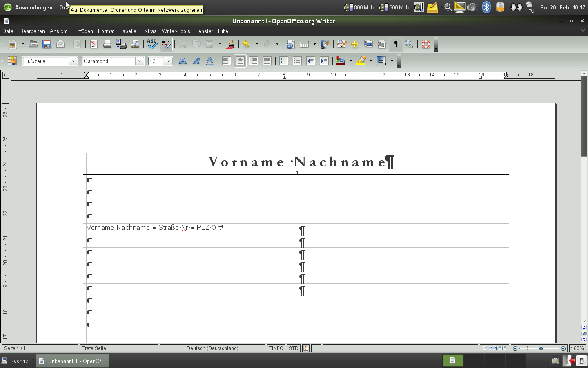Toggle display of nonprinting characters
This screenshot has height=368, width=588.
[x=395, y=44]
